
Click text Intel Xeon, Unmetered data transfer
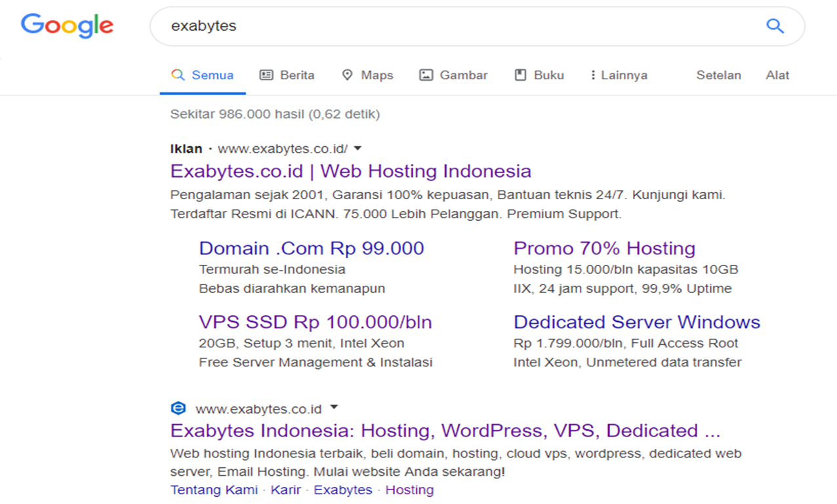tap(628, 362)
